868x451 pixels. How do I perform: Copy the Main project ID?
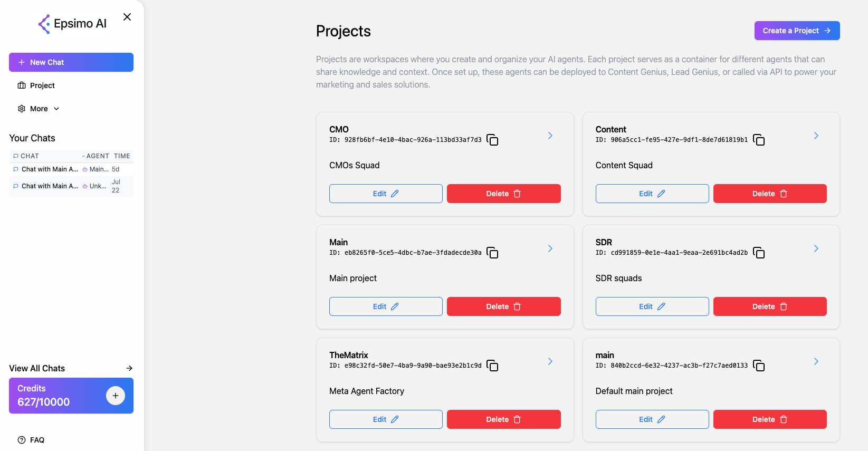[x=492, y=253]
